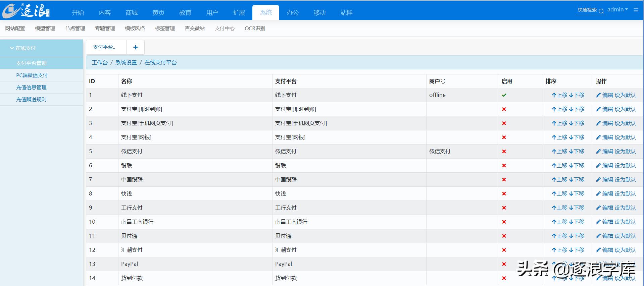Move 支付宝[网银] up with 上移
644x286 pixels.
[x=559, y=137]
